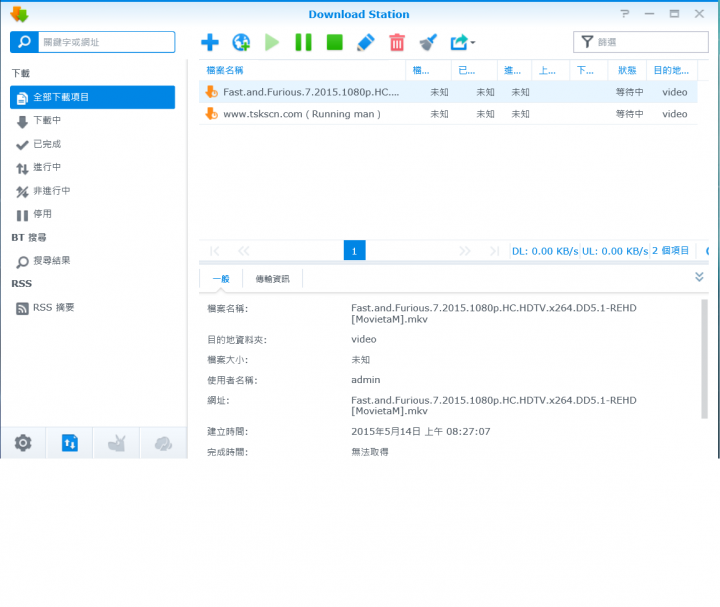Go to last page arrow

(494, 251)
